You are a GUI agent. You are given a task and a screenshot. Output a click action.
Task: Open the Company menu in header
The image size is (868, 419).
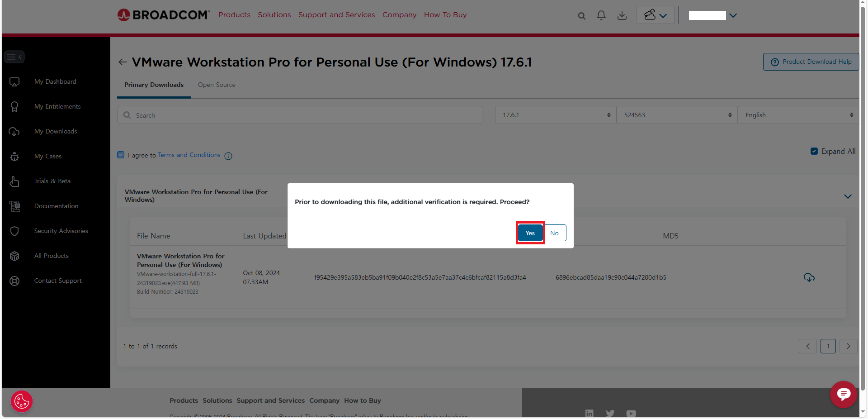click(400, 15)
